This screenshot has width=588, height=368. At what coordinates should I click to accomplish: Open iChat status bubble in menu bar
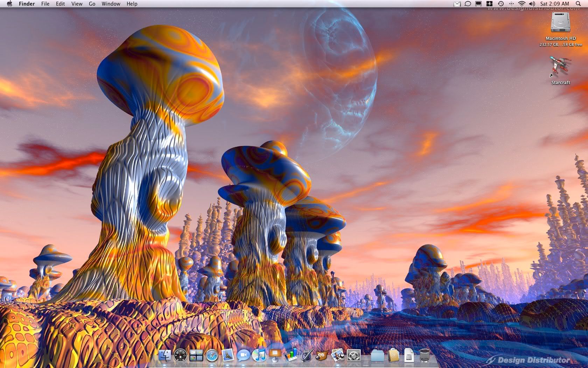tap(468, 4)
